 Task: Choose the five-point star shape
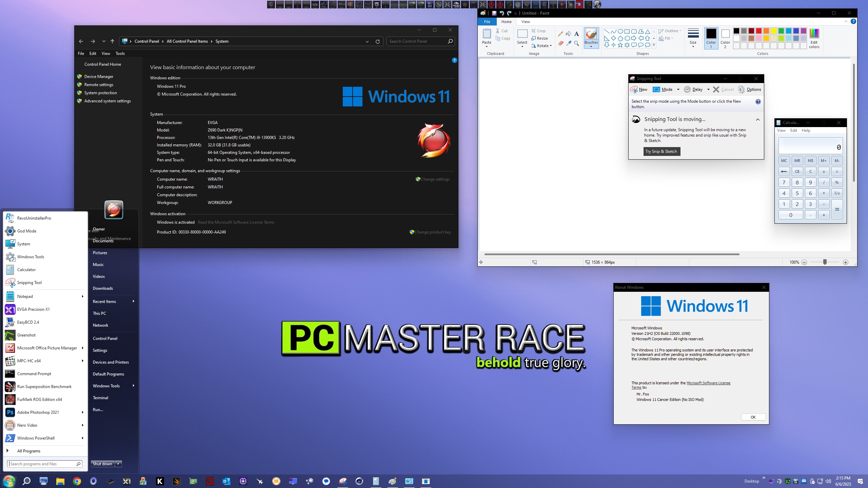pyautogui.click(x=620, y=45)
